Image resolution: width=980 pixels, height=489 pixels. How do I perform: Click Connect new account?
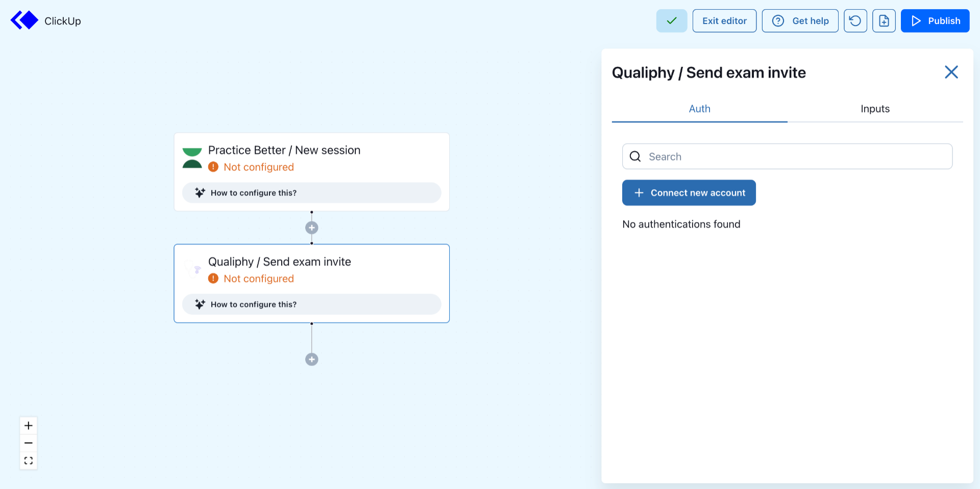[x=689, y=193]
